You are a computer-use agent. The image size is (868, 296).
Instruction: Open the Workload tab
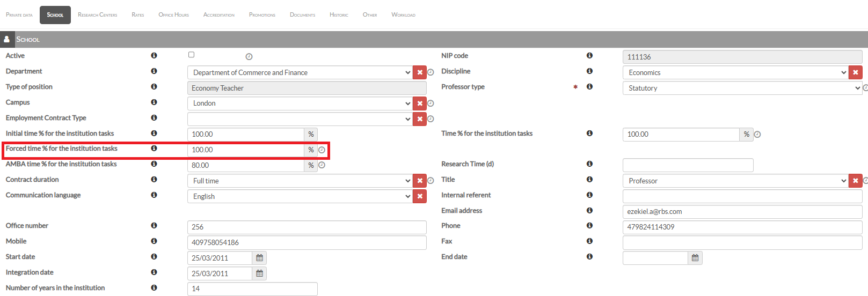(x=403, y=15)
